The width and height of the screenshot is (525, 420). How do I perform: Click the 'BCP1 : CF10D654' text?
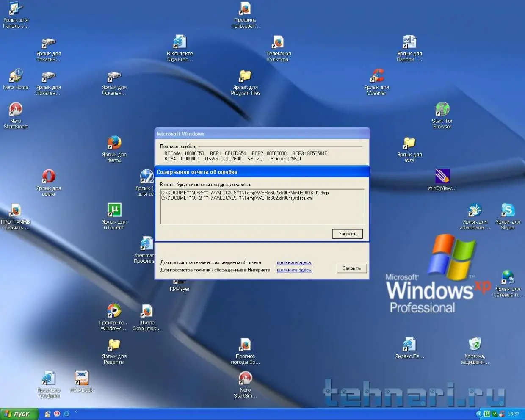pos(228,153)
